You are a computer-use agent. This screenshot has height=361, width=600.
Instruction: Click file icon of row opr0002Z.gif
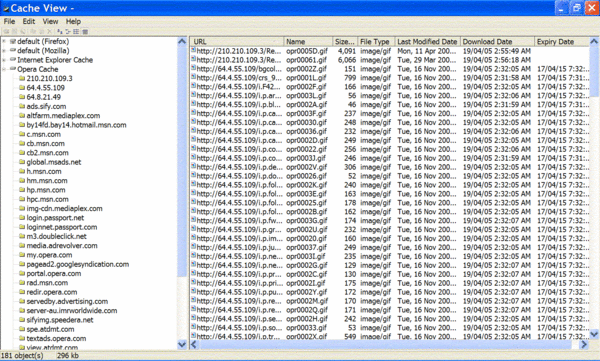(x=194, y=68)
